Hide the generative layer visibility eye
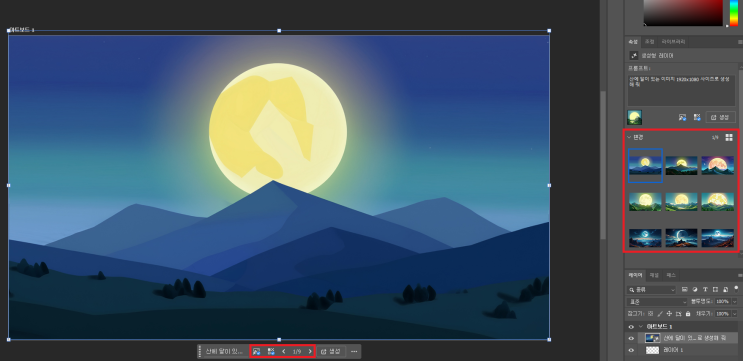 631,338
